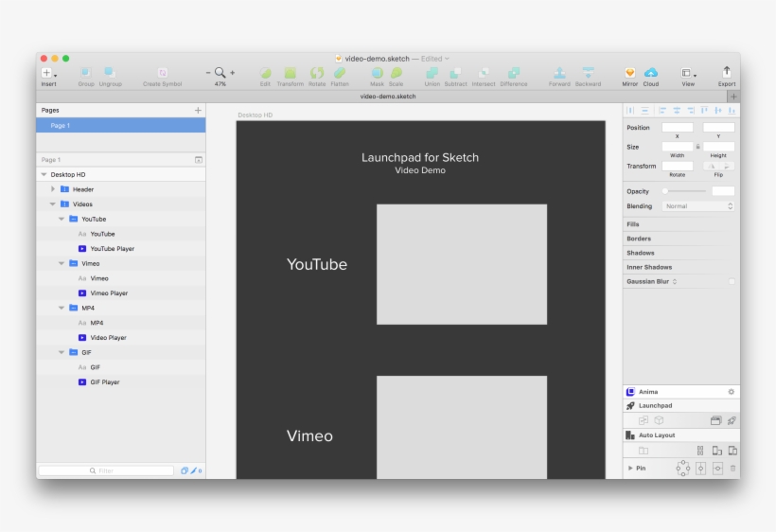Open the View dropdown in toolbar

[688, 73]
